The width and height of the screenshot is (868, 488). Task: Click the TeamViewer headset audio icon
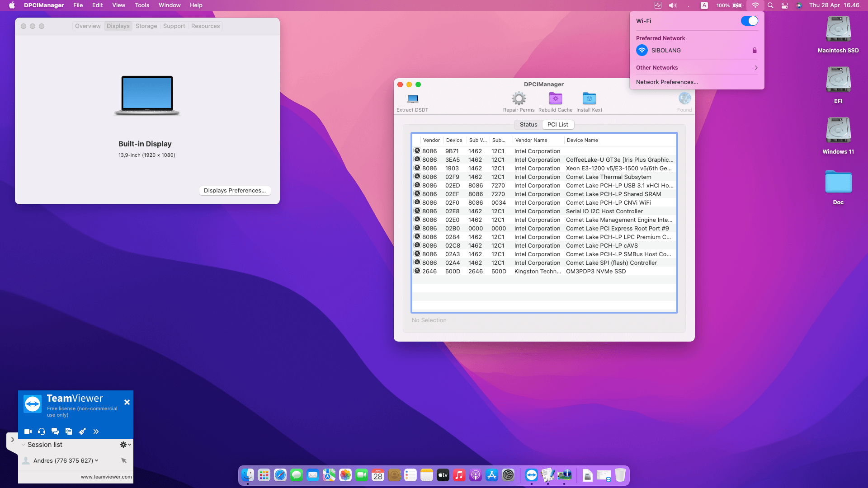point(42,432)
